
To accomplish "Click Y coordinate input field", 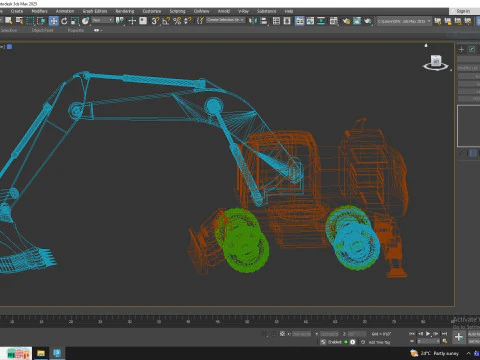I will point(329,334).
